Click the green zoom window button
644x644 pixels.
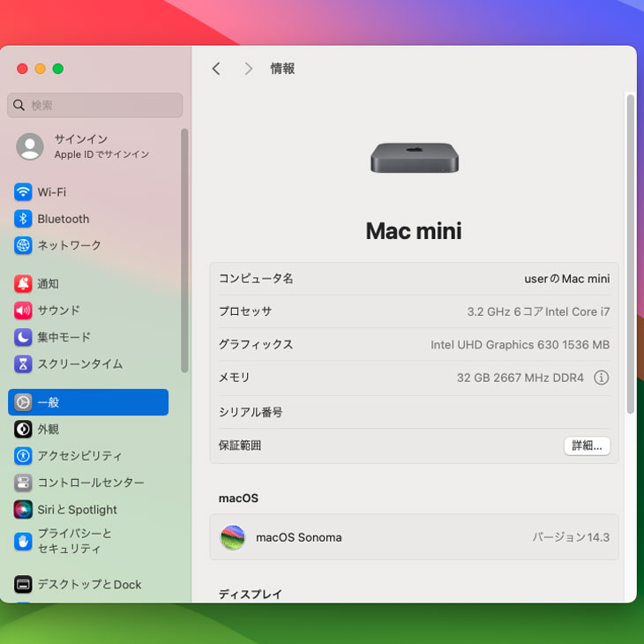(x=58, y=69)
